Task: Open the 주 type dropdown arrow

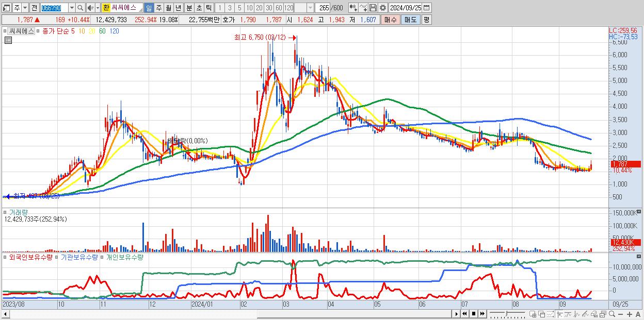Action: (25, 8)
